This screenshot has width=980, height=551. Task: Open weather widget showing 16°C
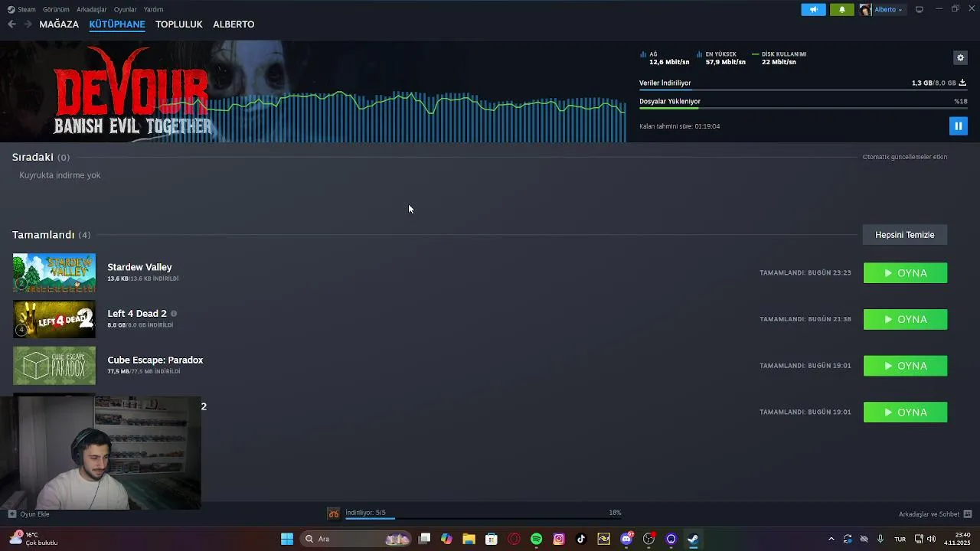tap(34, 539)
